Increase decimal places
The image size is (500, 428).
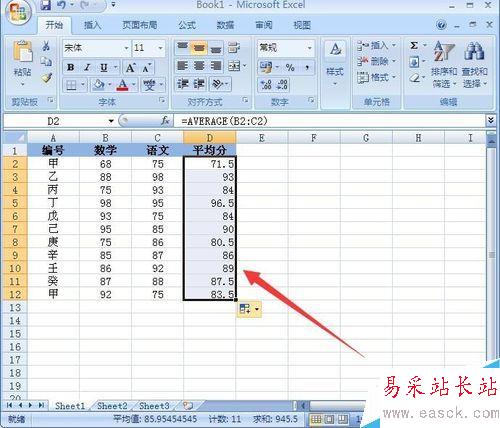click(266, 85)
